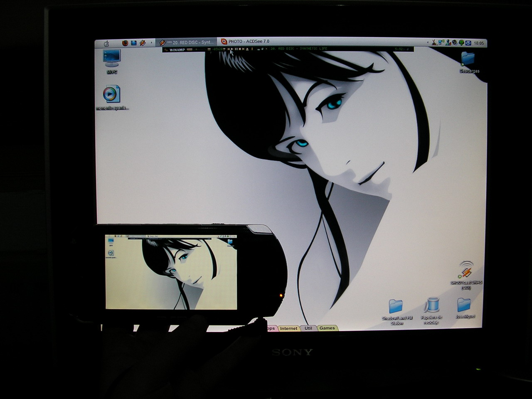Click the scrolling RED DISC - SYNTHETIC LIFE title
This screenshot has width=532, height=399.
coord(299,49)
